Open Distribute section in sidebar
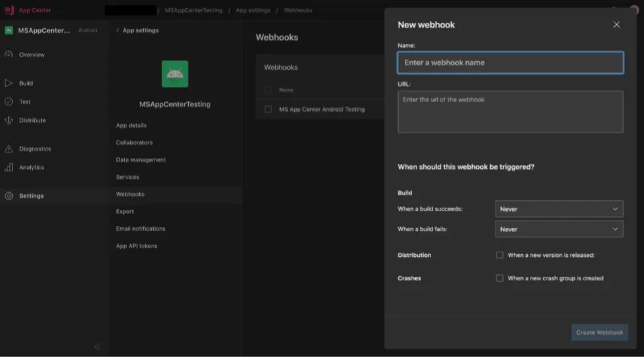Viewport: 644px width, 357px height. (x=32, y=120)
